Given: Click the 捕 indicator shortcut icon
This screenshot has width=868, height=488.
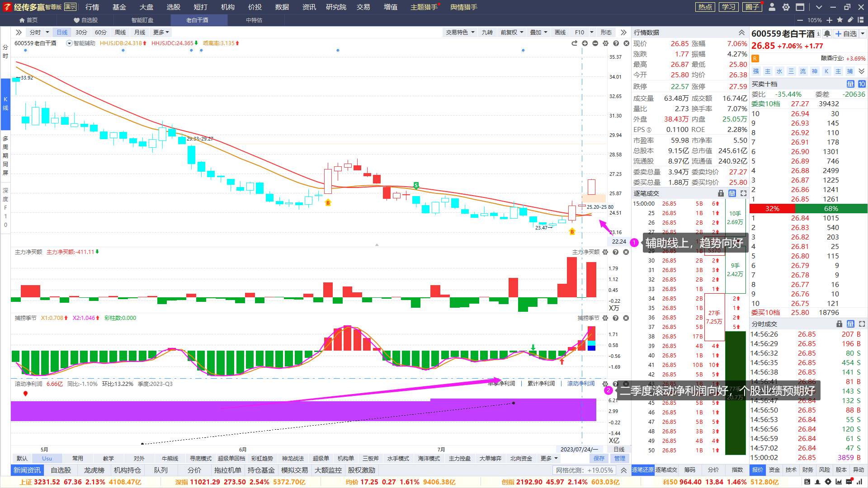Looking at the screenshot, I should [850, 71].
